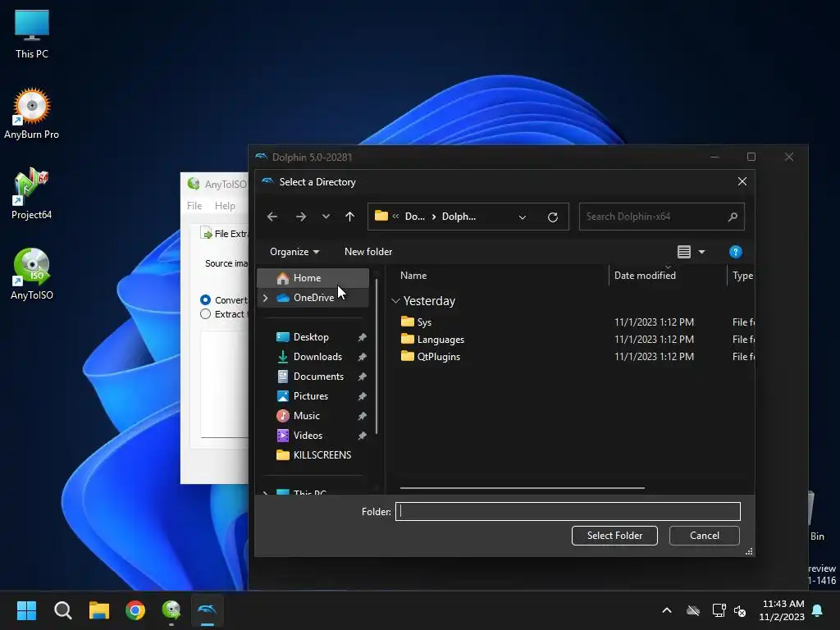Switch to the File Extract tab in AnyToISO
The width and height of the screenshot is (840, 630).
[x=225, y=234]
